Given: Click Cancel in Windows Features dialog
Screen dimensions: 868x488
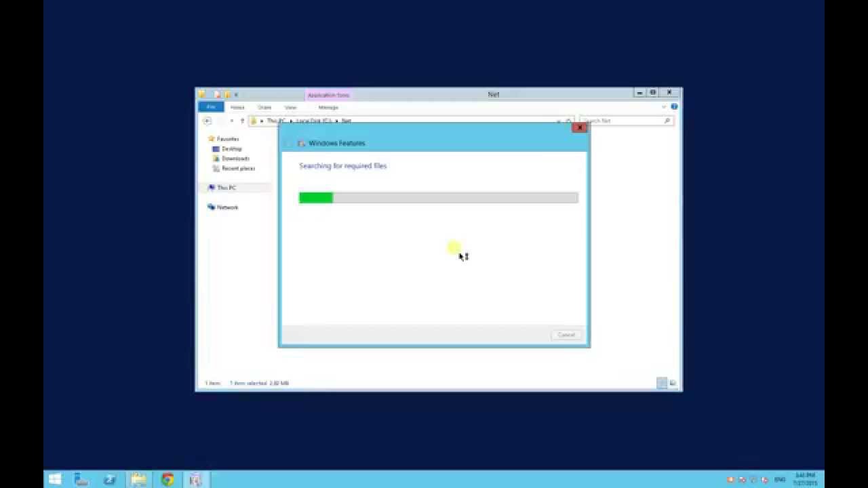Looking at the screenshot, I should tap(566, 335).
